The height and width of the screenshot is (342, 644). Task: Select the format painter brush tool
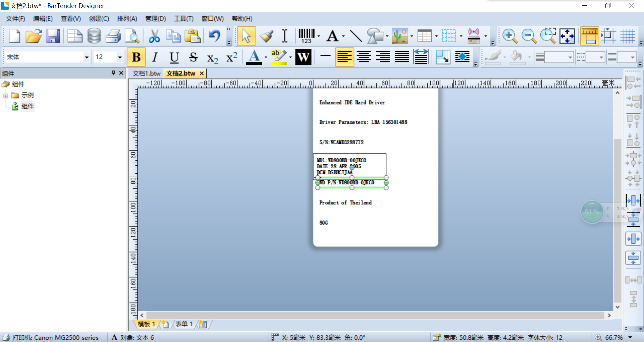266,36
